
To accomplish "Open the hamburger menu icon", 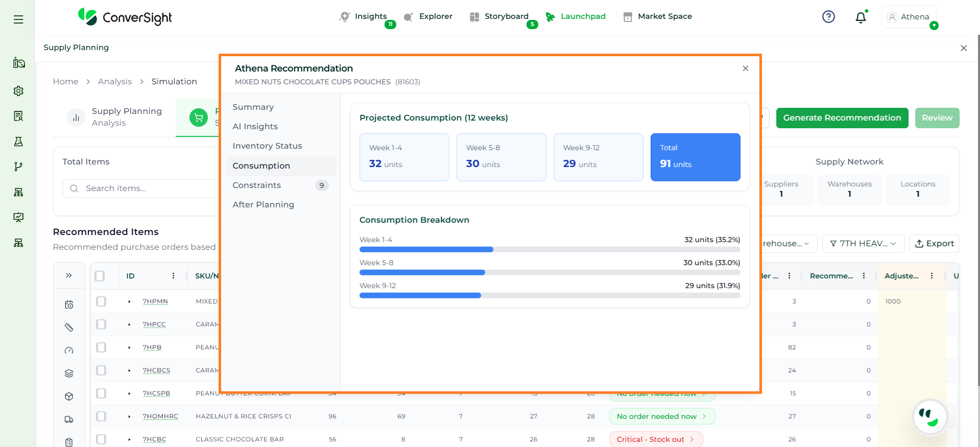I will (x=18, y=19).
